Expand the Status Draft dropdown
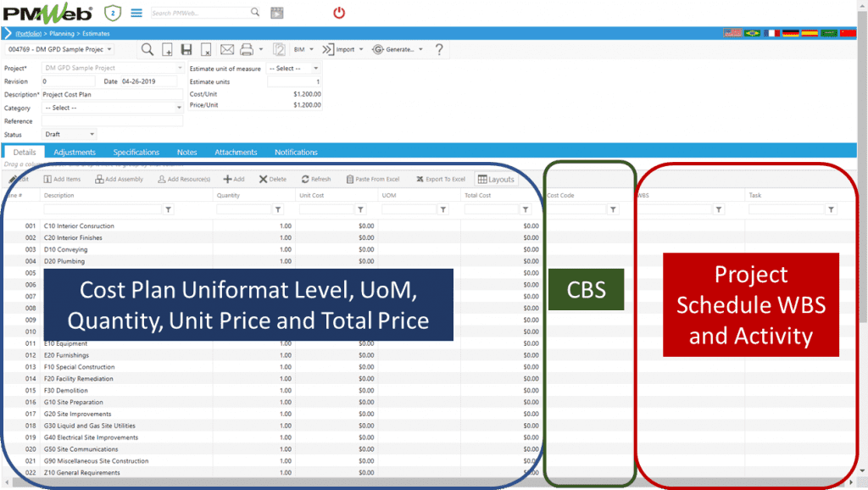Viewport: 868px width, 490px height. point(70,135)
